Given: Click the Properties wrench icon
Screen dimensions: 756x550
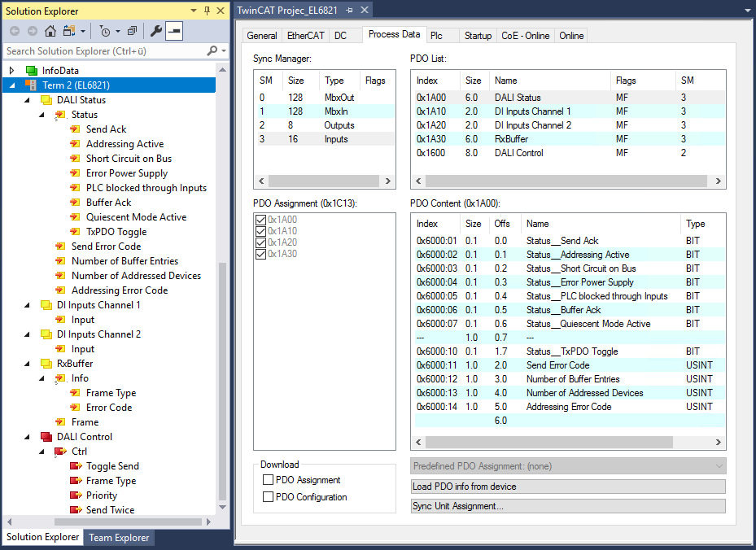Looking at the screenshot, I should (x=155, y=29).
